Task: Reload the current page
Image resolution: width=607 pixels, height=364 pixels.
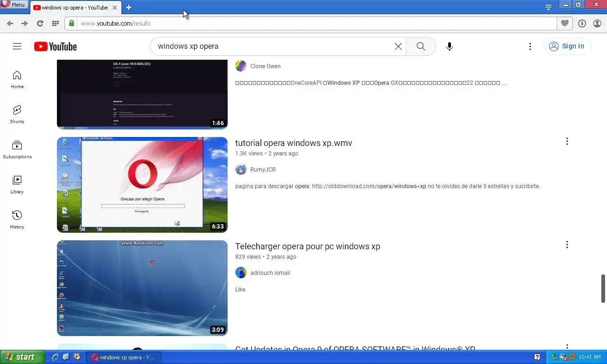Action: pyautogui.click(x=40, y=23)
